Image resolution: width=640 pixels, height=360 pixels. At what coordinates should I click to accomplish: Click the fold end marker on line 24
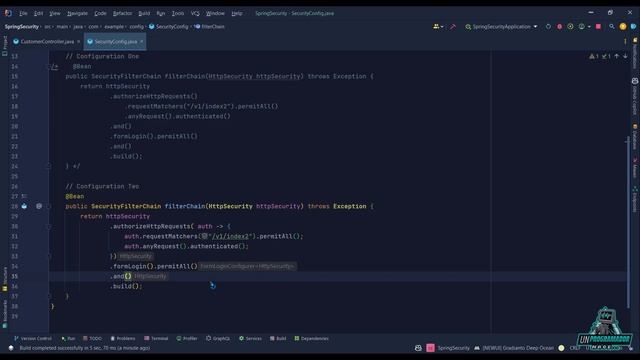click(49, 167)
